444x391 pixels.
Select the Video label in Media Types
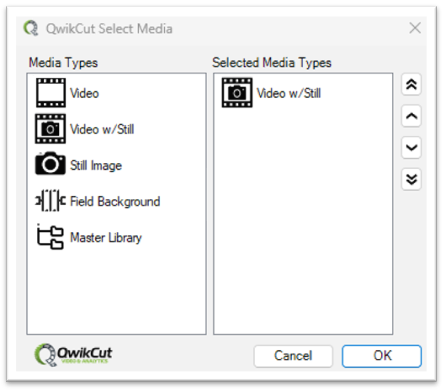85,93
